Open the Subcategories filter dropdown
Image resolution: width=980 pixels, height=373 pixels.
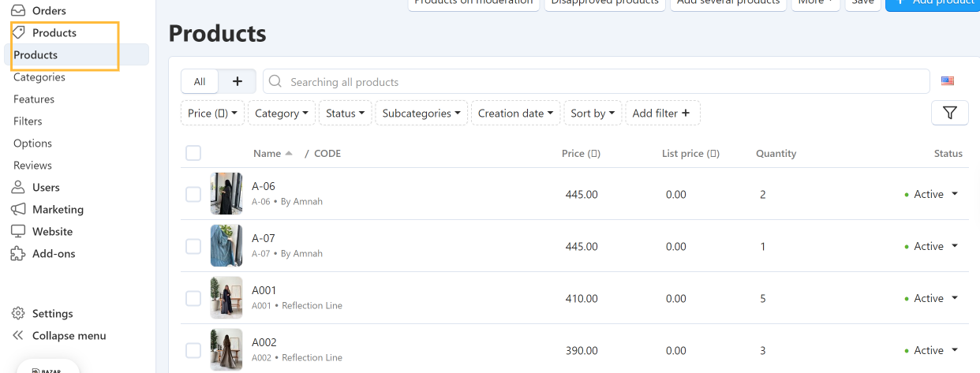point(421,113)
